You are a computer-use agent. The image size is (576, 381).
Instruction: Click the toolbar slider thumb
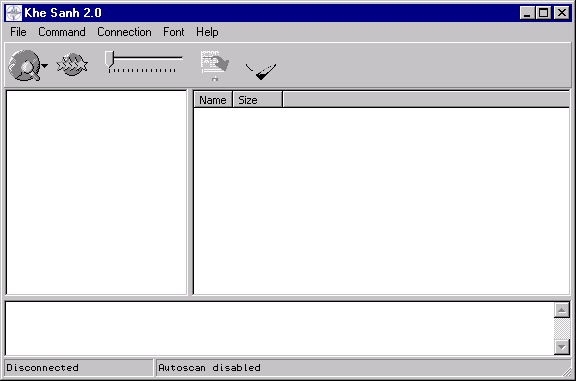pos(109,60)
